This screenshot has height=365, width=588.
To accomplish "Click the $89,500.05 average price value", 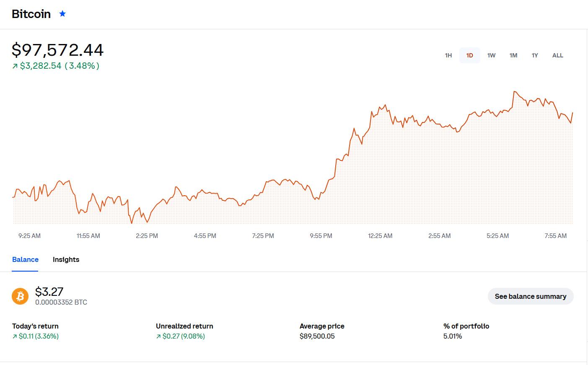I will (317, 336).
